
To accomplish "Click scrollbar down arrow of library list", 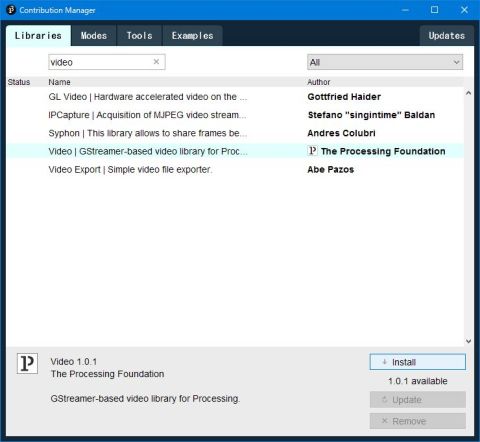I will [468, 341].
